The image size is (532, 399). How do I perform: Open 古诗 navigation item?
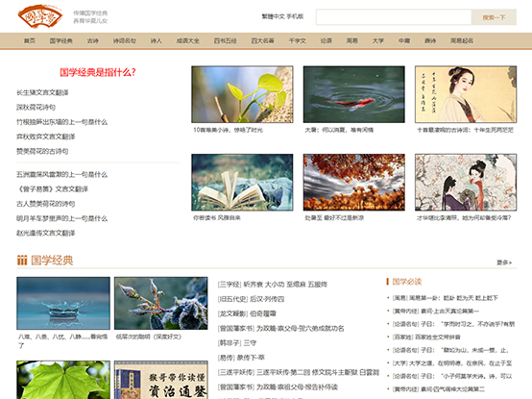tap(92, 40)
